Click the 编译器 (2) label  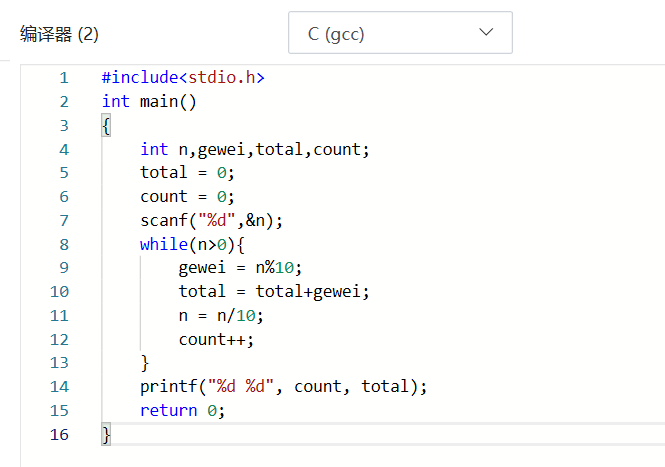coord(59,34)
